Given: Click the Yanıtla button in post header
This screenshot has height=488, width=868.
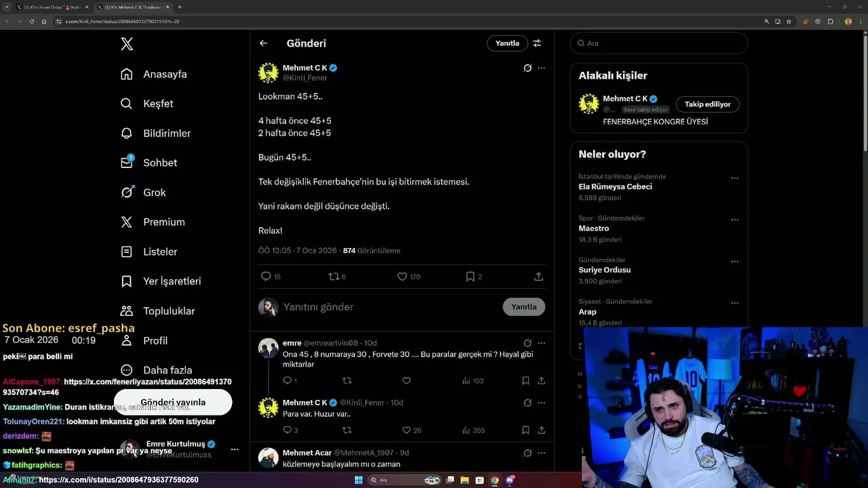Looking at the screenshot, I should tap(507, 43).
